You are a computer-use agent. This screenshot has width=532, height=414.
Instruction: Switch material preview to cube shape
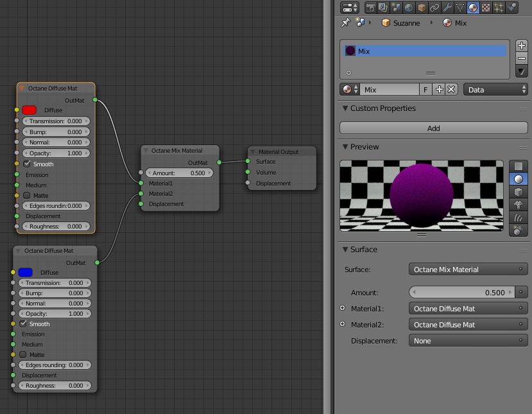pyautogui.click(x=518, y=191)
